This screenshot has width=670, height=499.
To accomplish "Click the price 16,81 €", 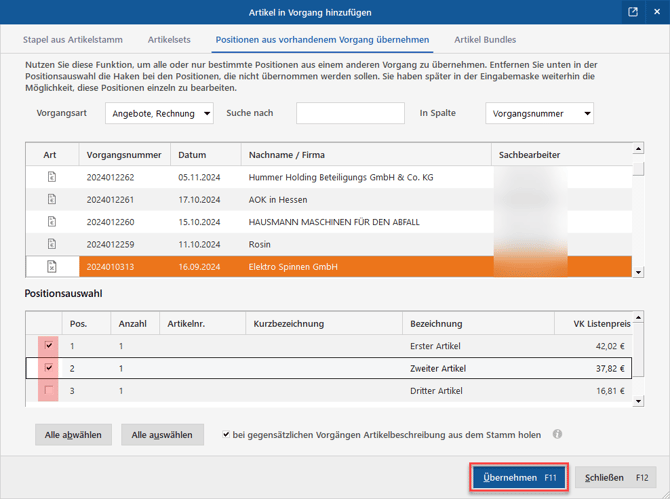I will 610,390.
